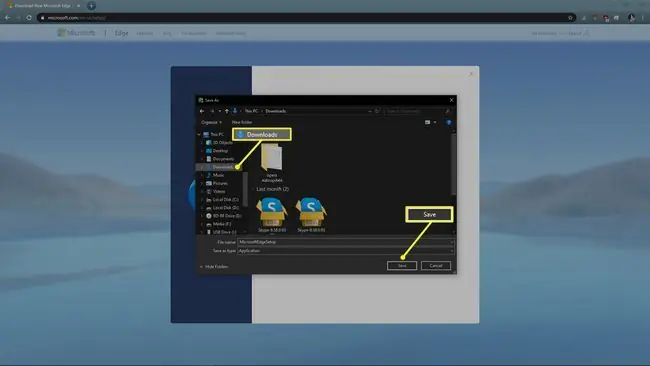Image resolution: width=650 pixels, height=366 pixels.
Task: Select the second Skype installer file
Action: [x=311, y=215]
